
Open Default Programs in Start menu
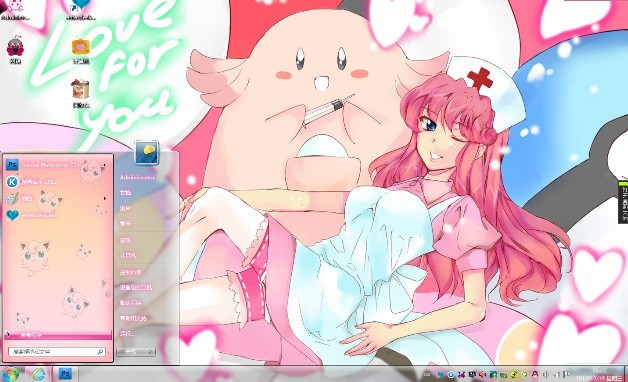point(131,303)
